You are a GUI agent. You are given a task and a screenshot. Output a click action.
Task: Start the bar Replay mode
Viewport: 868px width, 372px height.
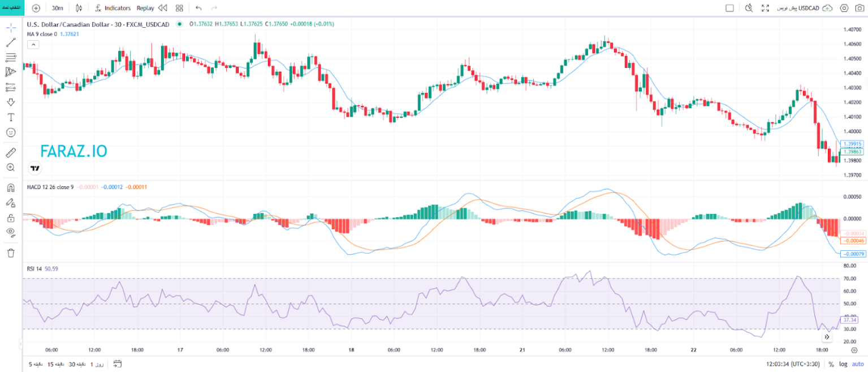pos(152,8)
